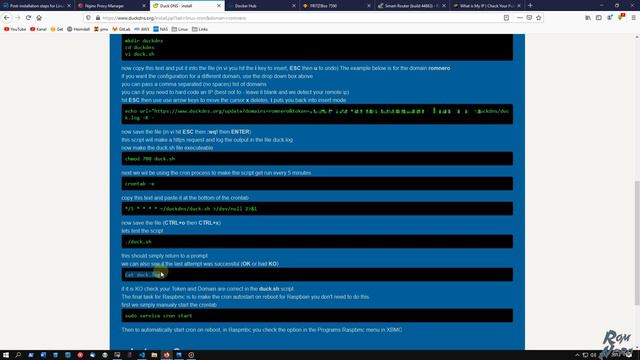Image resolution: width=640 pixels, height=360 pixels.
Task: Switch to What is My IP tab
Action: click(x=487, y=6)
